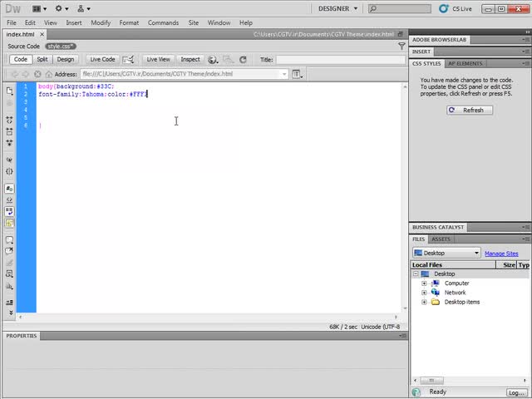Screen dimensions: 532x399
Task: Click the browser Forward arrow
Action: [x=26, y=74]
